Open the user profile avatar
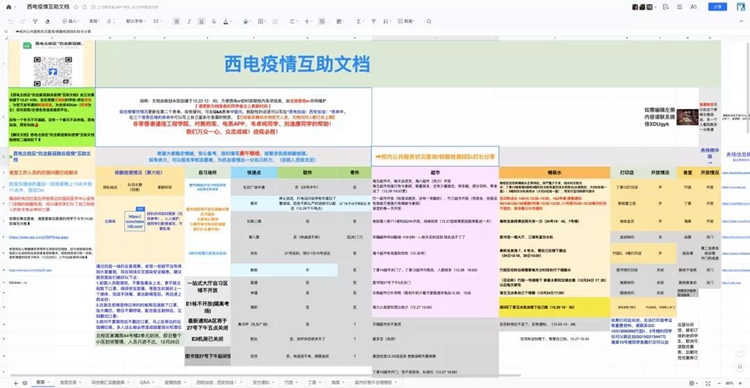The width and height of the screenshot is (750, 388). click(x=740, y=7)
